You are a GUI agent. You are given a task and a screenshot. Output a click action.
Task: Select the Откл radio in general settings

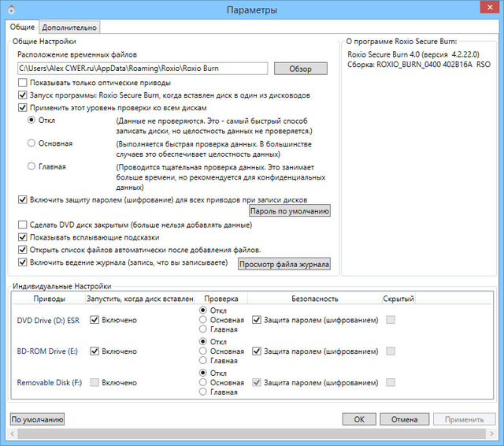pyautogui.click(x=31, y=120)
